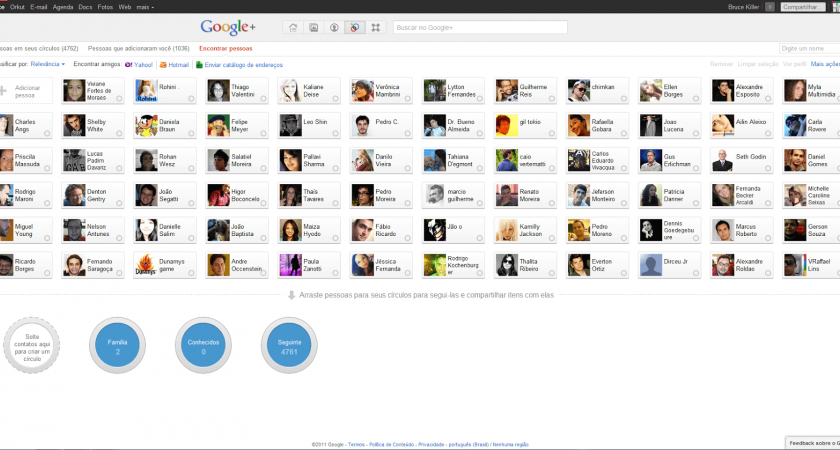This screenshot has height=450, width=840.
Task: Click the empty create-new-circle placeholder
Action: click(x=32, y=345)
